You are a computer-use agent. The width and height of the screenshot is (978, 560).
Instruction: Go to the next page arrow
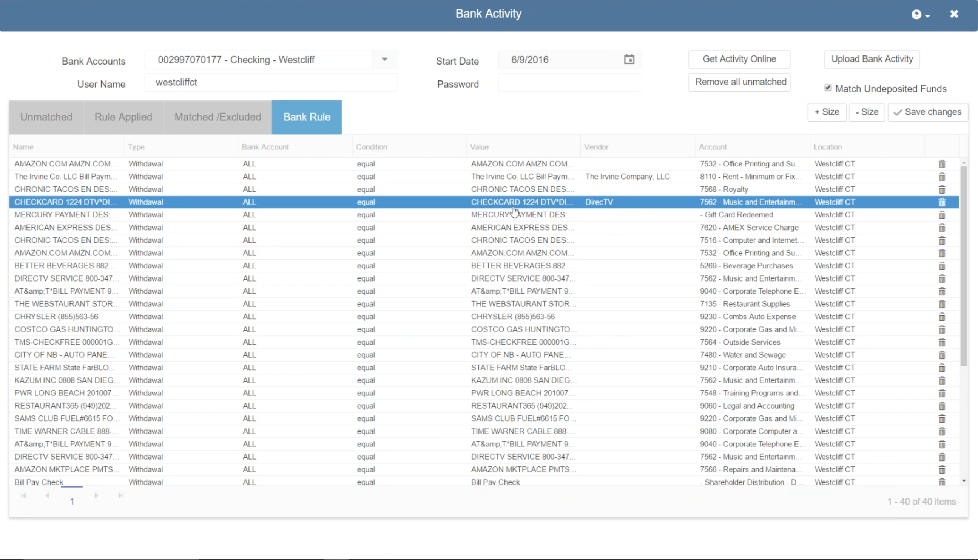[x=96, y=496]
